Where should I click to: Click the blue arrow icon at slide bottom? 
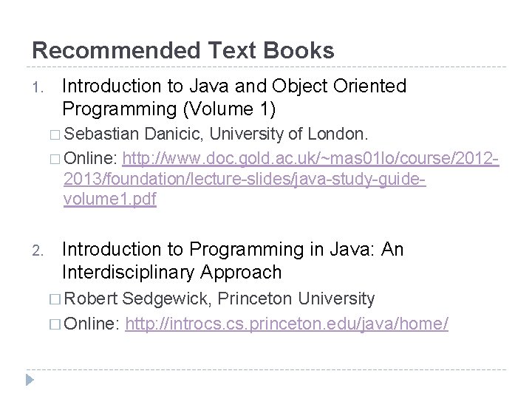(x=30, y=381)
